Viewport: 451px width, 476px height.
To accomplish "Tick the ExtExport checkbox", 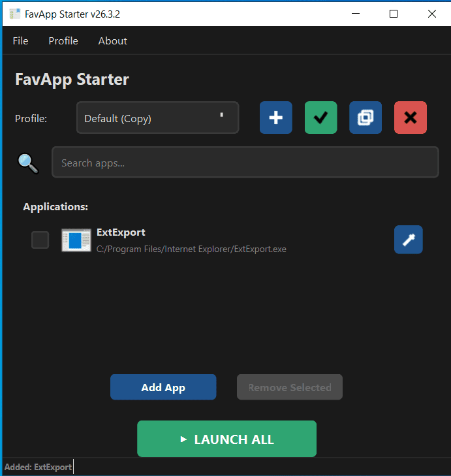I will 40,240.
